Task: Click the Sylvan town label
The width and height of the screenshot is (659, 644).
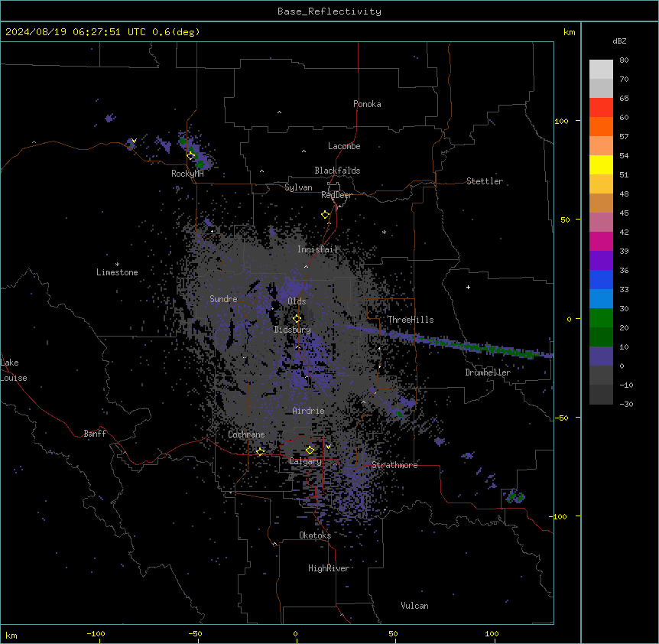Action: pos(298,187)
